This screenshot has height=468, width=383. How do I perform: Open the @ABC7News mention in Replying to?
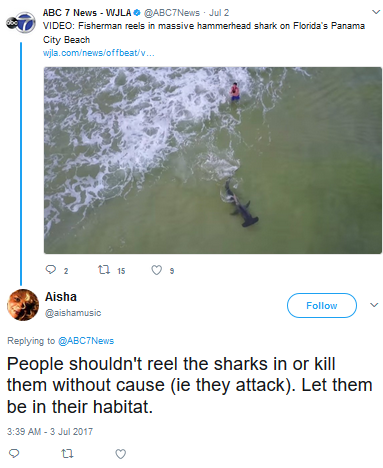(86, 341)
